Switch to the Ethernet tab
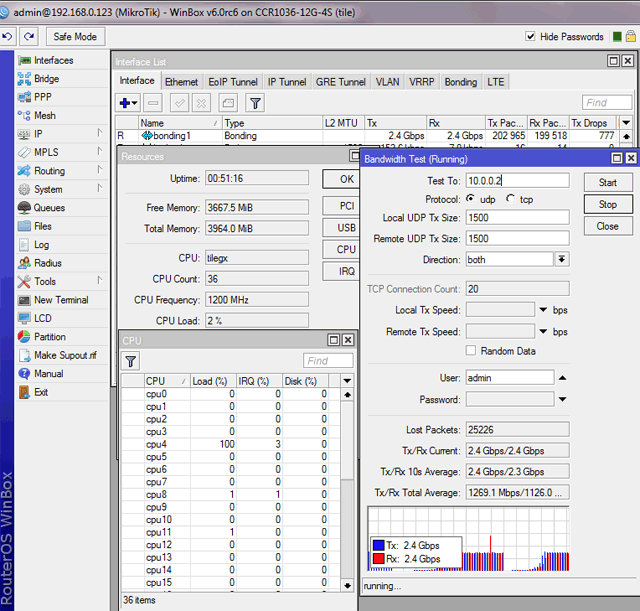Image resolution: width=640 pixels, height=611 pixels. [181, 82]
